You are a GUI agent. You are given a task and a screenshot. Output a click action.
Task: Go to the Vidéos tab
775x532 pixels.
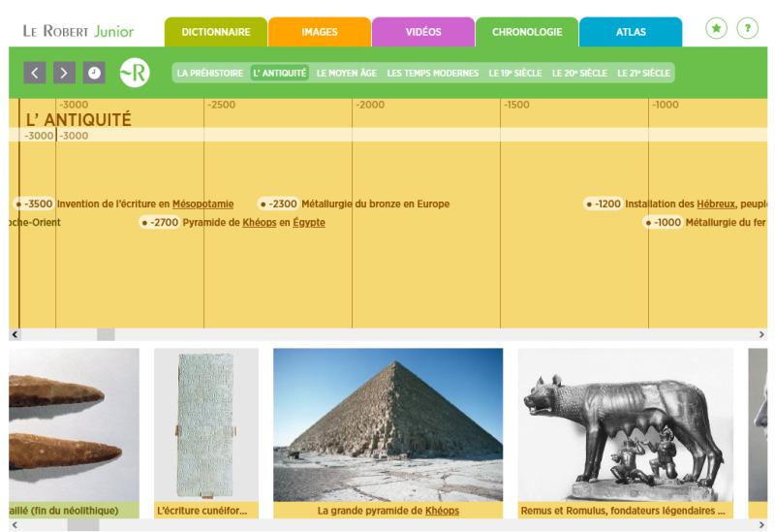422,32
